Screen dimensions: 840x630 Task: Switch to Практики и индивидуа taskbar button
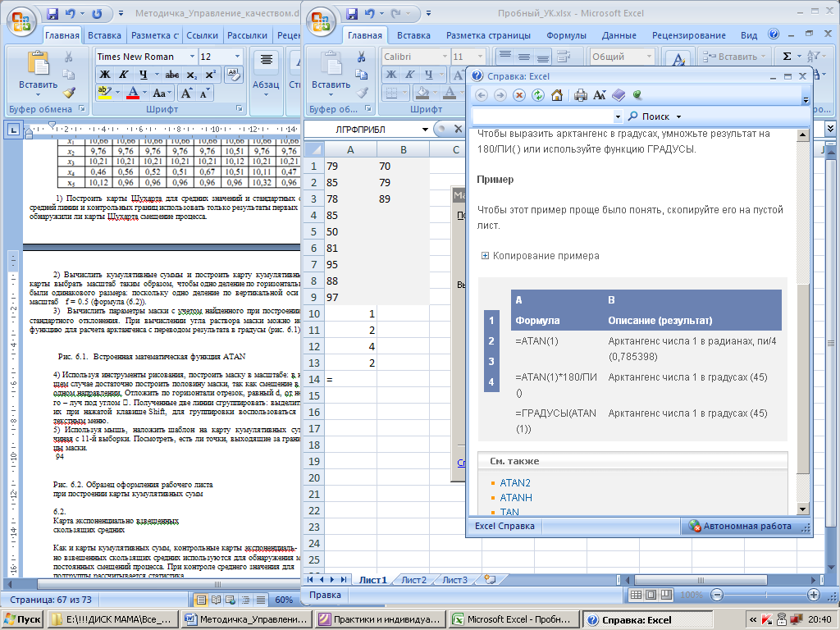[x=380, y=619]
